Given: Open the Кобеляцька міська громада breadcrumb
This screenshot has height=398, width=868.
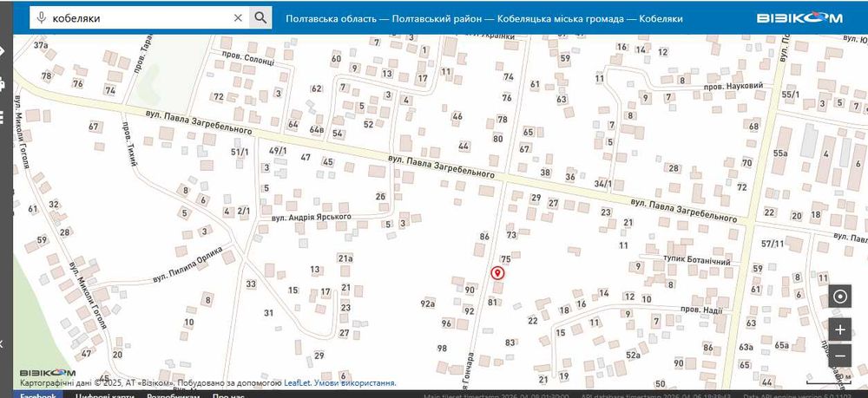Looking at the screenshot, I should click(560, 19).
